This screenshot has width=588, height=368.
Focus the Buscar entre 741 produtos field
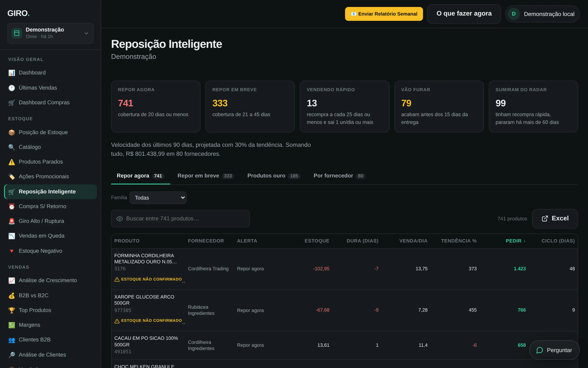point(180,219)
